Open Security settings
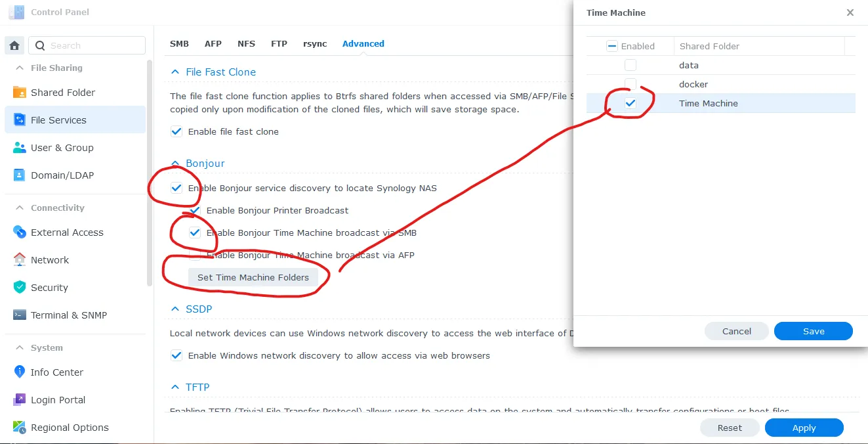This screenshot has height=444, width=868. (x=49, y=287)
